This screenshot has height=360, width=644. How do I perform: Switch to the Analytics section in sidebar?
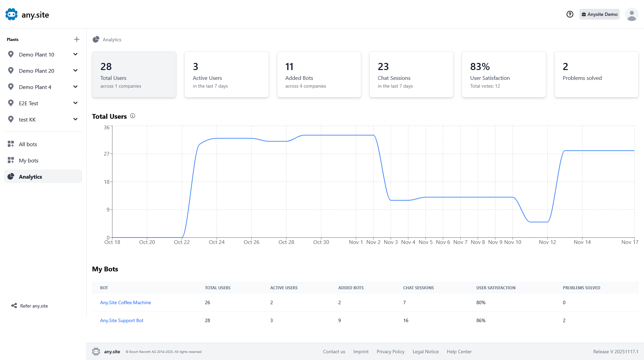pos(30,176)
